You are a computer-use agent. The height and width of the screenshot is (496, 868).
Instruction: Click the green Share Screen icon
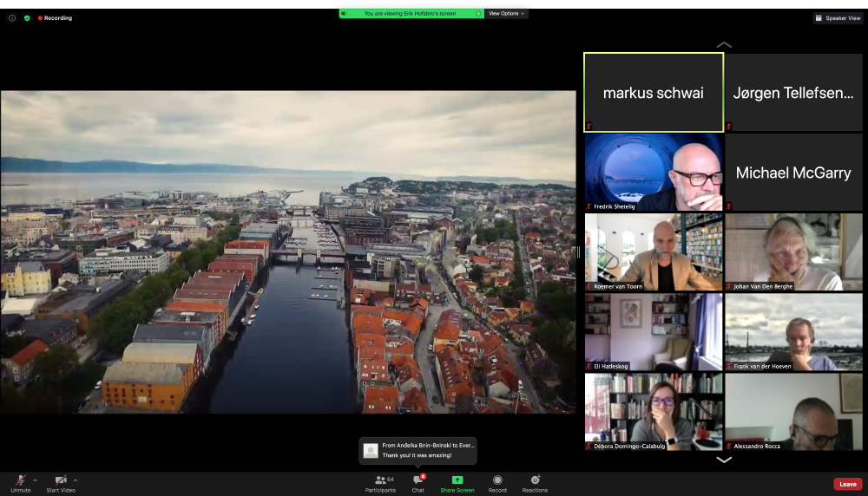tap(457, 480)
